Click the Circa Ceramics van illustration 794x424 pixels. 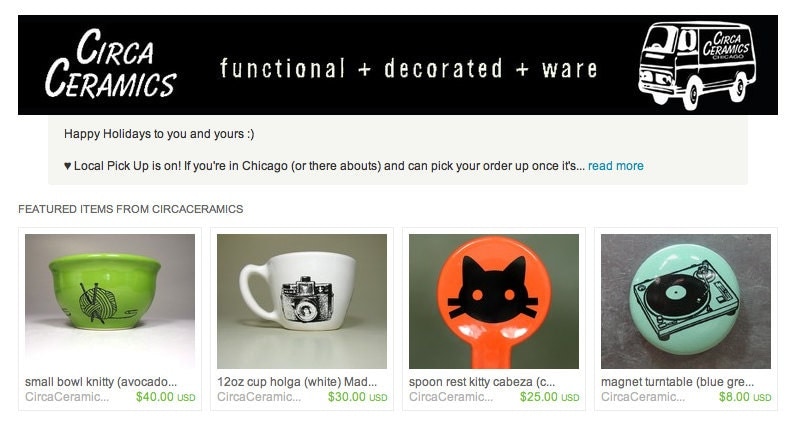(697, 65)
